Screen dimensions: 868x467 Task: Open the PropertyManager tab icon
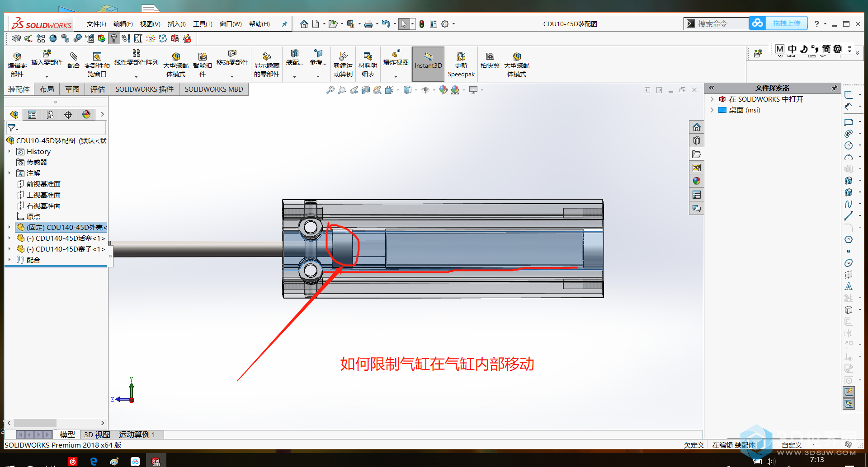point(32,115)
